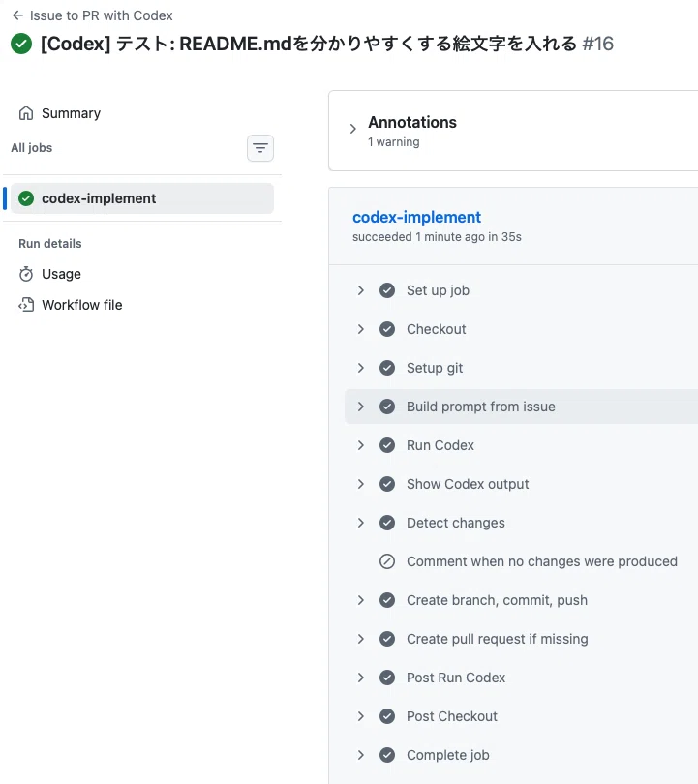Open the Workflow file icon
The height and width of the screenshot is (784, 698).
click(26, 305)
